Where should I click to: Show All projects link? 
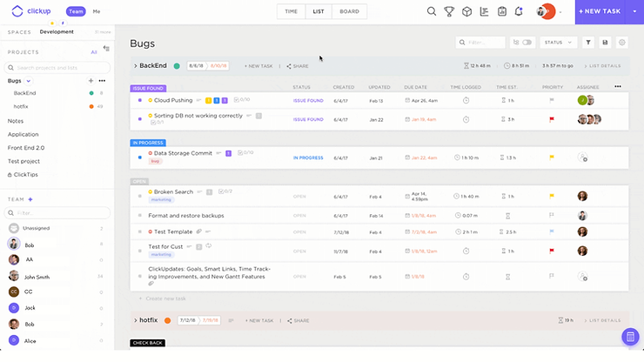94,52
